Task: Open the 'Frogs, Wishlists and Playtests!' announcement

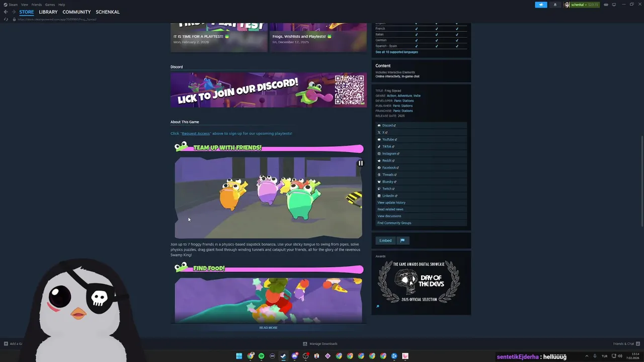Action: pos(318,37)
